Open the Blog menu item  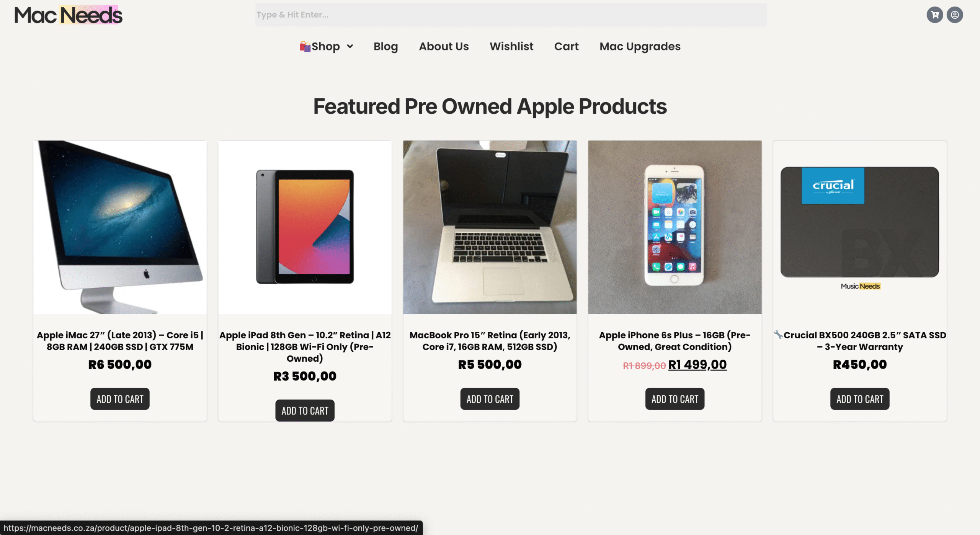tap(385, 46)
